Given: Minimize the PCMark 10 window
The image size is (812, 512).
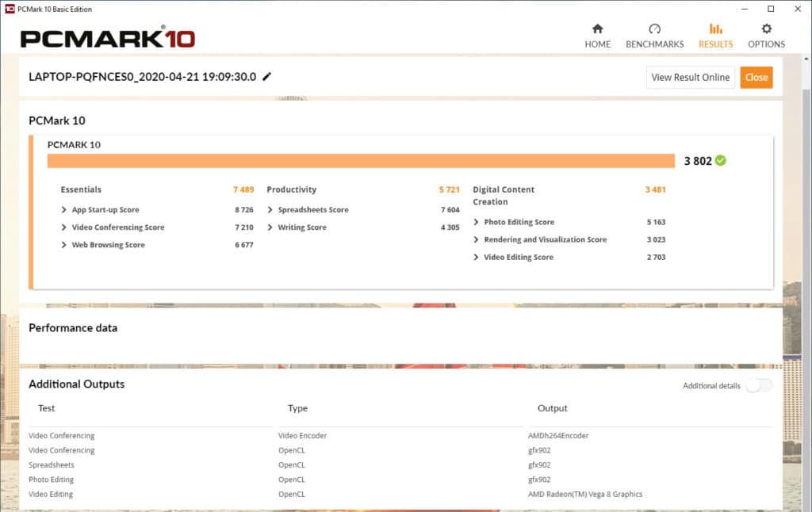Looking at the screenshot, I should point(745,9).
